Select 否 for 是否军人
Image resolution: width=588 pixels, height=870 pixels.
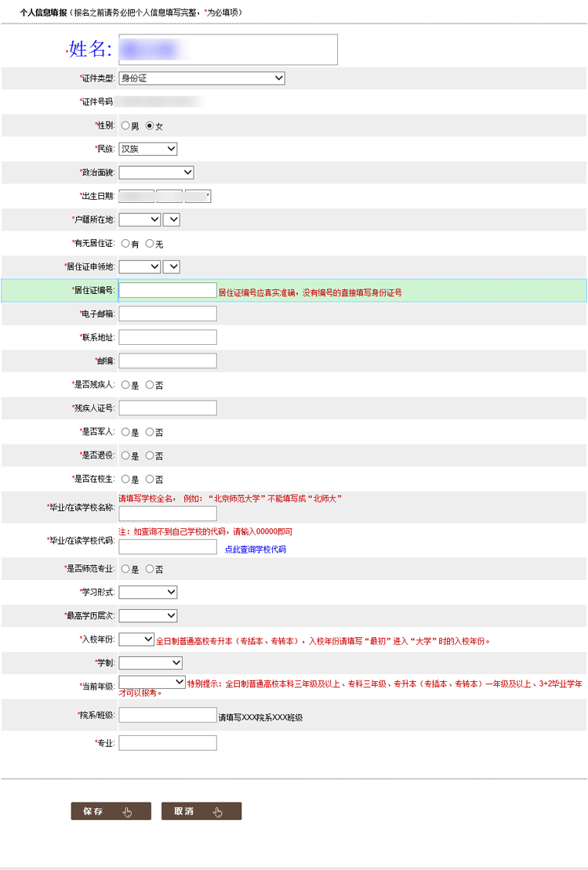click(x=150, y=432)
